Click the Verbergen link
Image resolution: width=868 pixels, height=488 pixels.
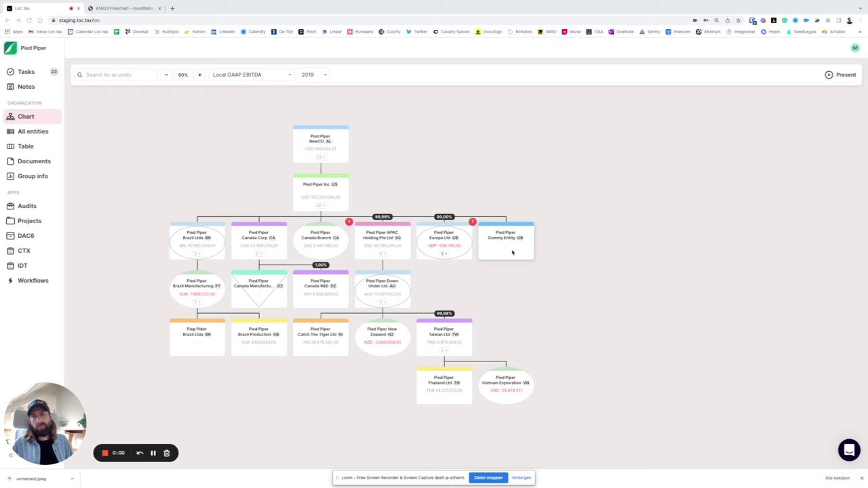click(521, 478)
